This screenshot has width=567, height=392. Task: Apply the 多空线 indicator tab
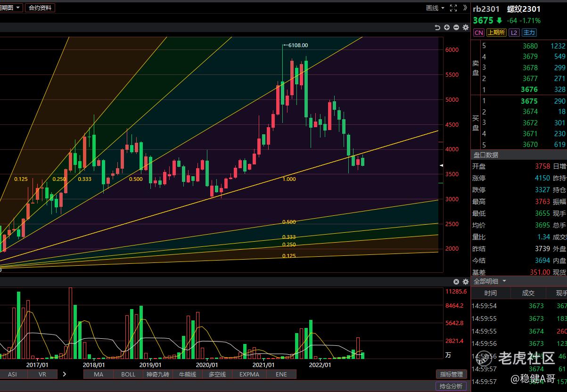[218, 374]
